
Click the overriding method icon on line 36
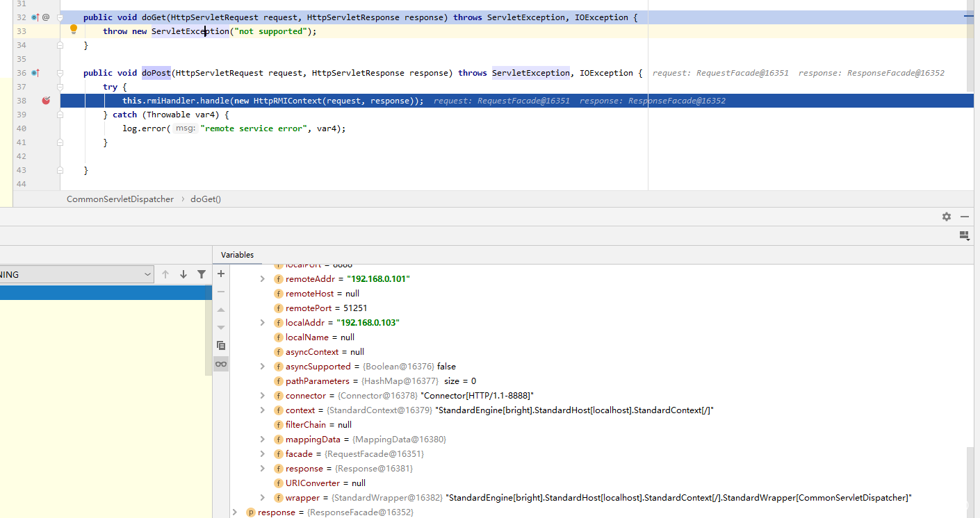35,73
